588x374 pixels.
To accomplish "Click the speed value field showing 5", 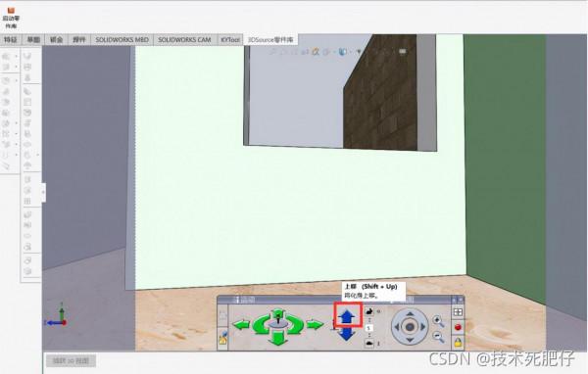I will (369, 328).
